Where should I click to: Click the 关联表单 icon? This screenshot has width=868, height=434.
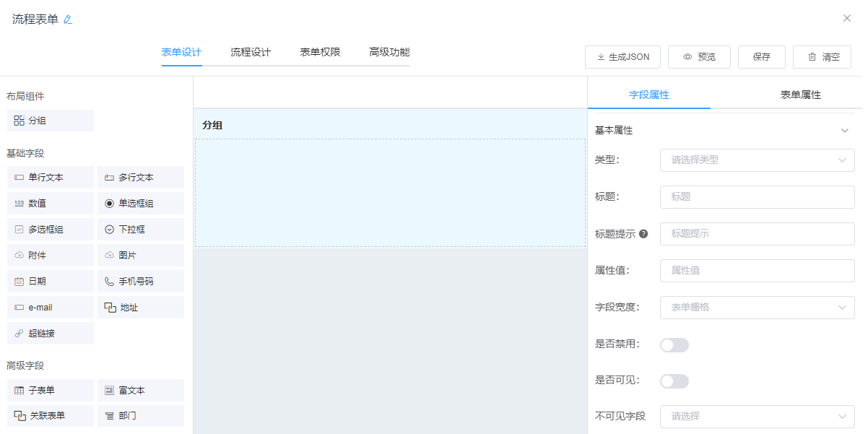20,416
